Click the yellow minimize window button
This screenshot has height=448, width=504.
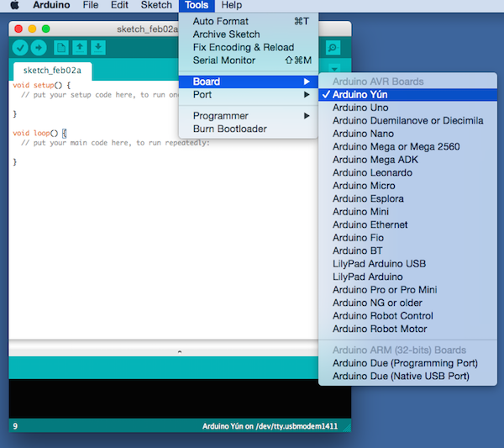click(x=32, y=29)
